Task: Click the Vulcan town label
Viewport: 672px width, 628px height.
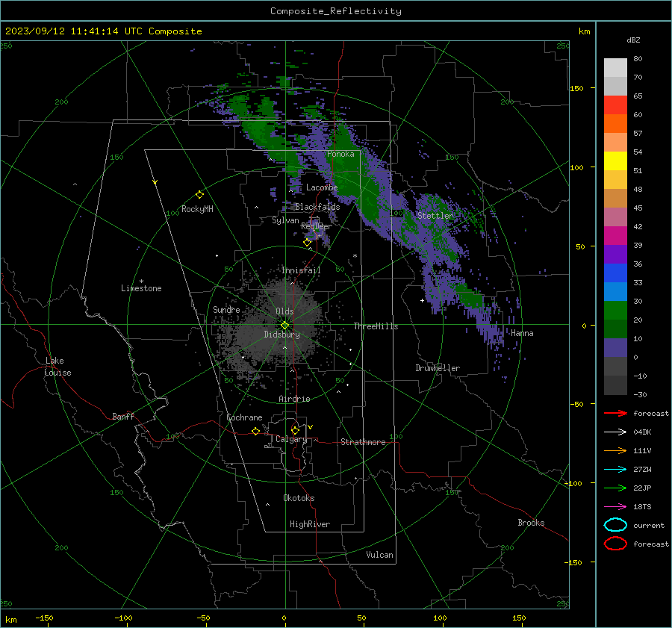Action: coord(380,555)
